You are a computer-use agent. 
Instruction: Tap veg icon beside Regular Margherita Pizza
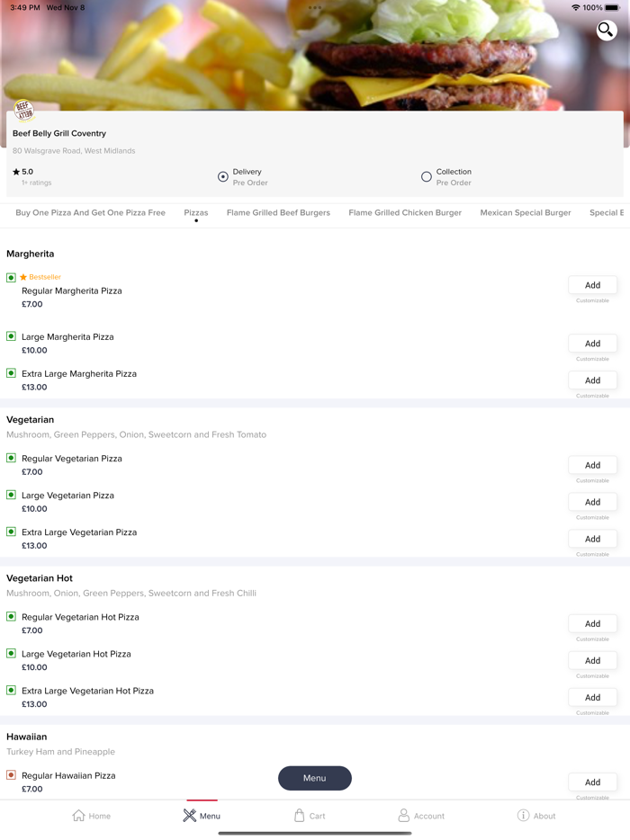(x=12, y=277)
